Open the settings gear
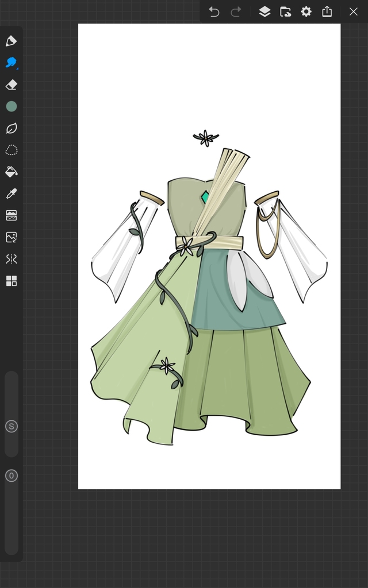 [306, 11]
